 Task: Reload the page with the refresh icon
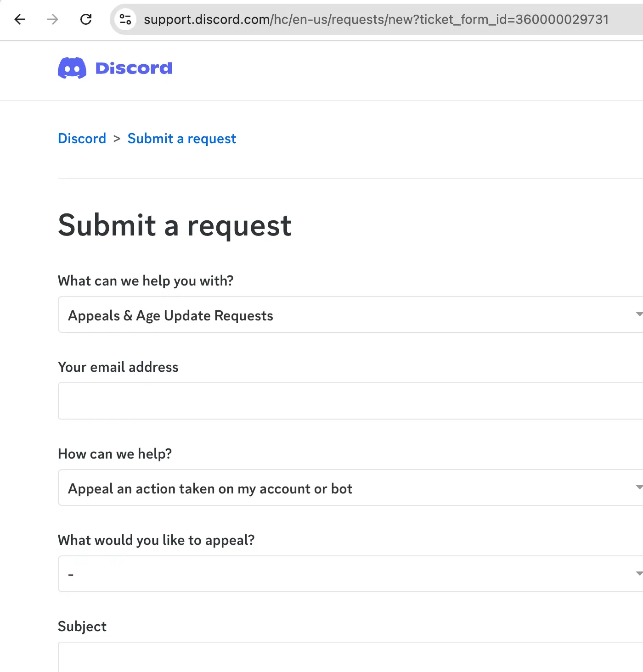tap(86, 19)
